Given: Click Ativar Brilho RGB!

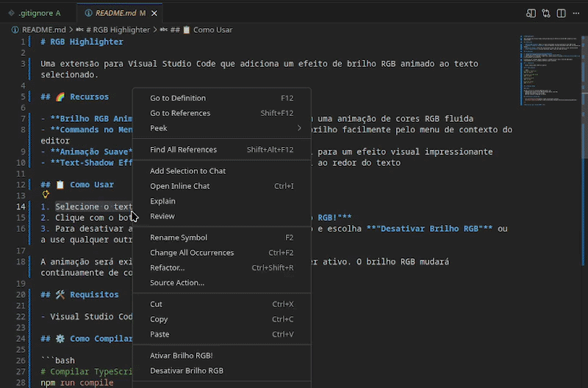Looking at the screenshot, I should click(x=222, y=356).
